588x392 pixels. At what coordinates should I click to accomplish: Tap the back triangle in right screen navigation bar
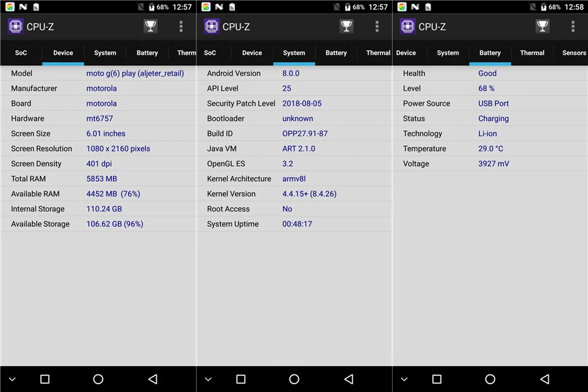(544, 379)
